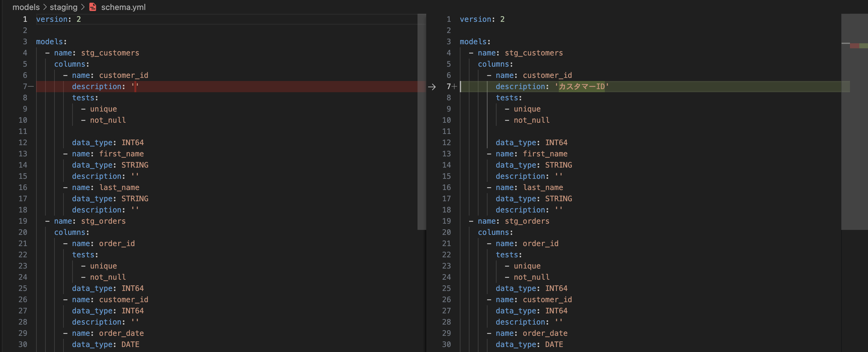Click the minus marker beside left line 7
Screen dimensions: 868x352
click(31, 87)
